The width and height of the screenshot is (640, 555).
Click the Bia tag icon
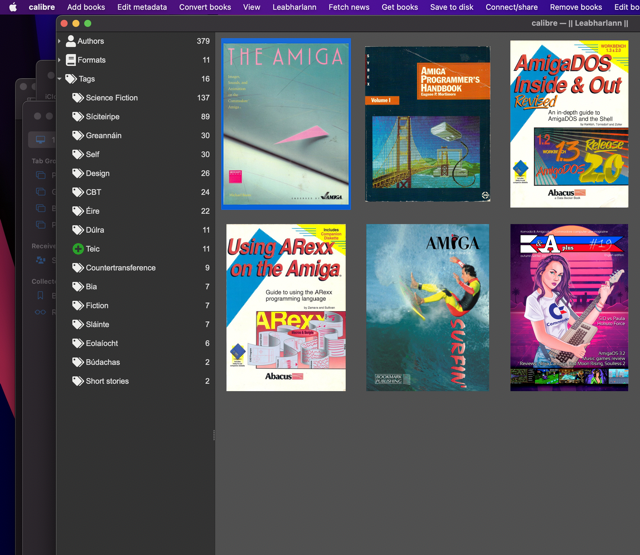(78, 286)
